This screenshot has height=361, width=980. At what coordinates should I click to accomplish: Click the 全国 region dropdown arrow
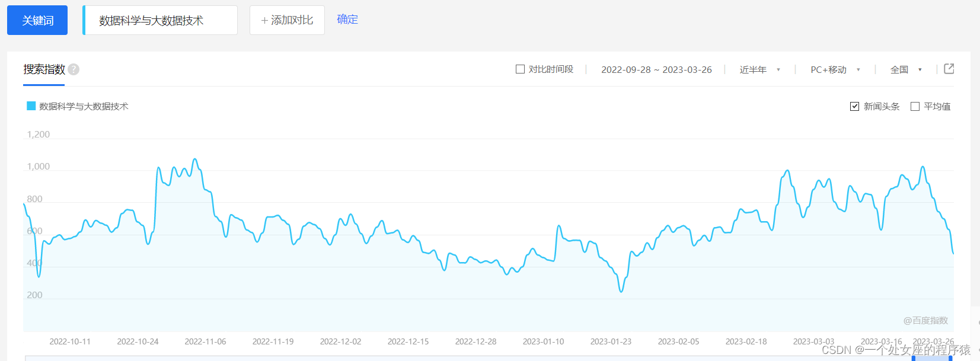pyautogui.click(x=920, y=70)
